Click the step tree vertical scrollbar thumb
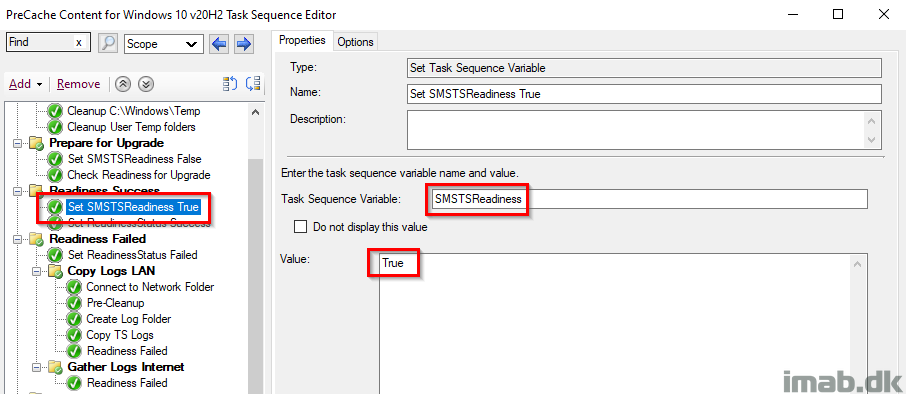The image size is (906, 394). point(255,277)
